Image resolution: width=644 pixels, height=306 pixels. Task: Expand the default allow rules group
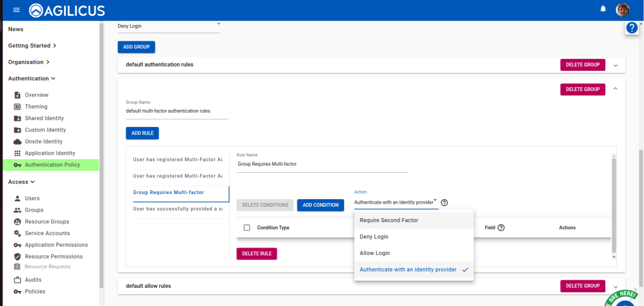pos(616,286)
